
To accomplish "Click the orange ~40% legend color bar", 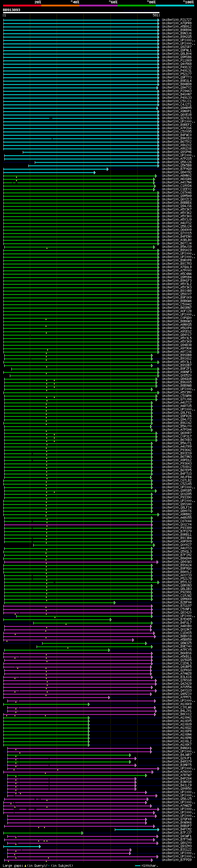I will [x=60, y=6].
